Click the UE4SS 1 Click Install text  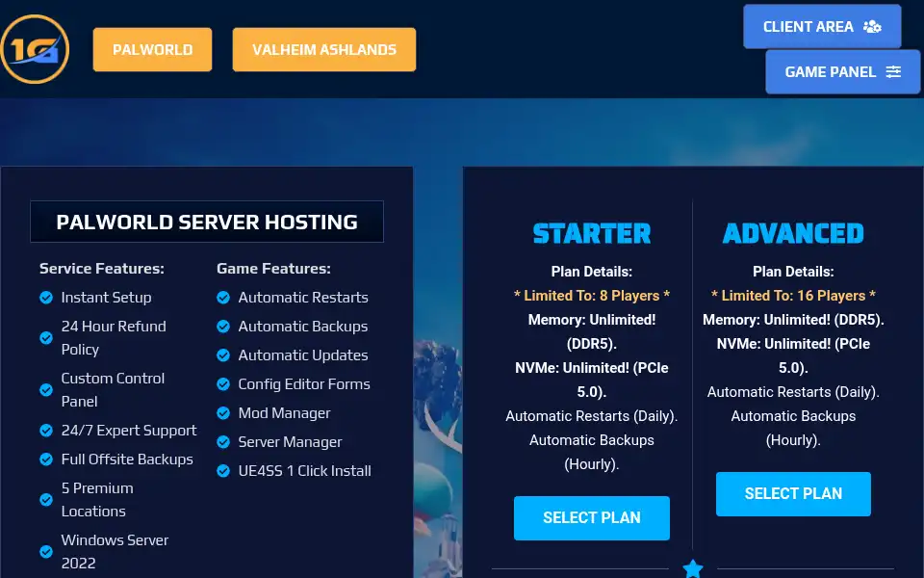(x=305, y=471)
